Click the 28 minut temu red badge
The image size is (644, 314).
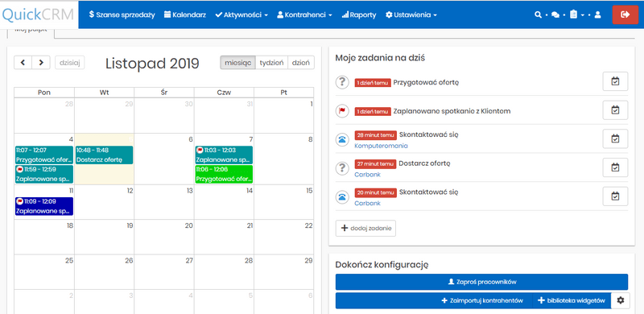[x=375, y=134]
